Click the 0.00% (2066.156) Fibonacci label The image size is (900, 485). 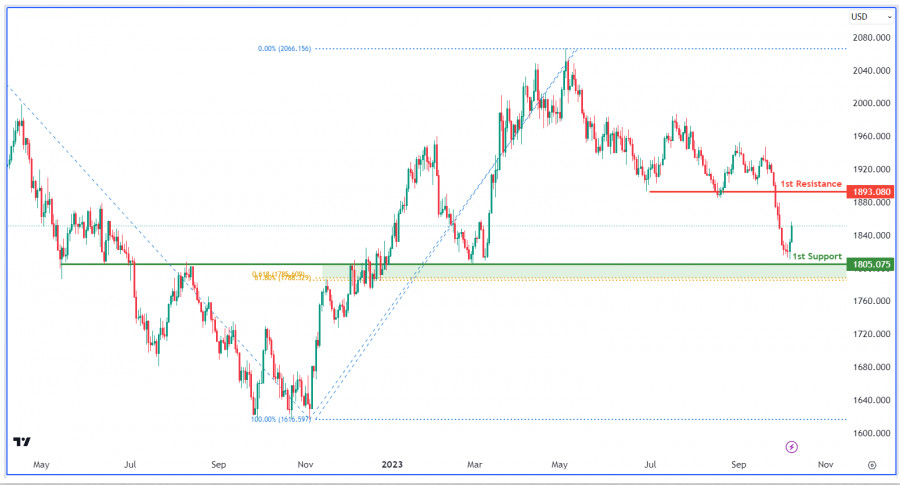pos(284,49)
